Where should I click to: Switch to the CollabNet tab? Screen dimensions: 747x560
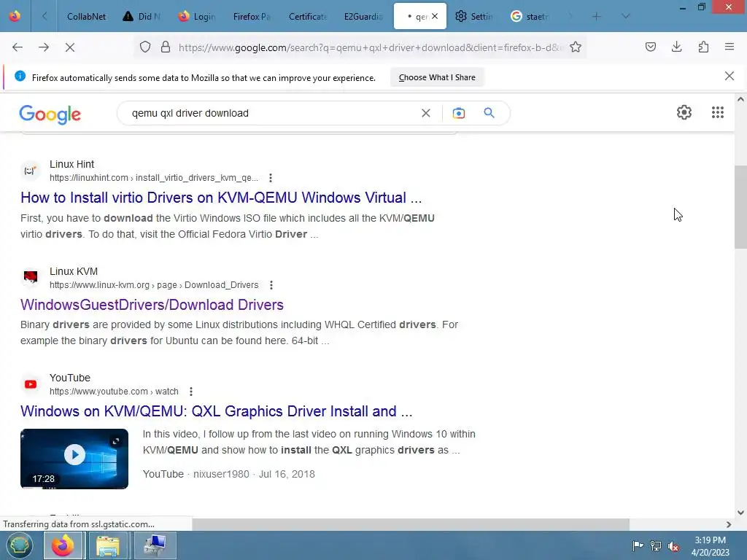coord(86,16)
